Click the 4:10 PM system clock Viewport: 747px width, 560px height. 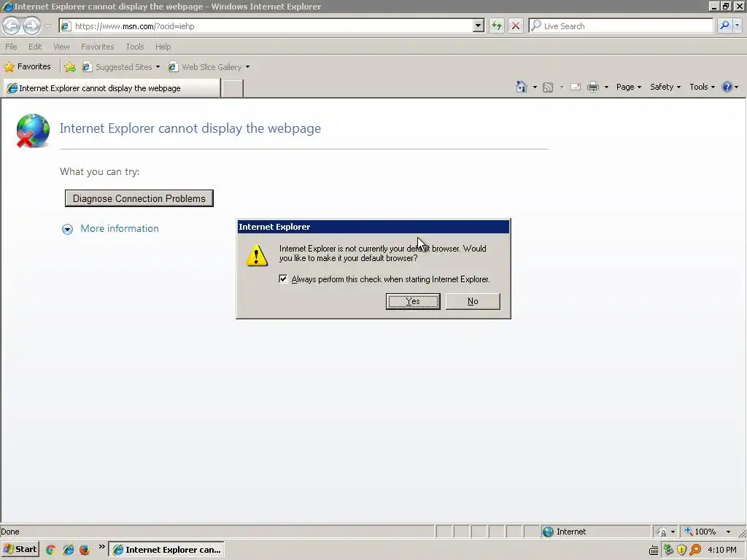point(722,550)
